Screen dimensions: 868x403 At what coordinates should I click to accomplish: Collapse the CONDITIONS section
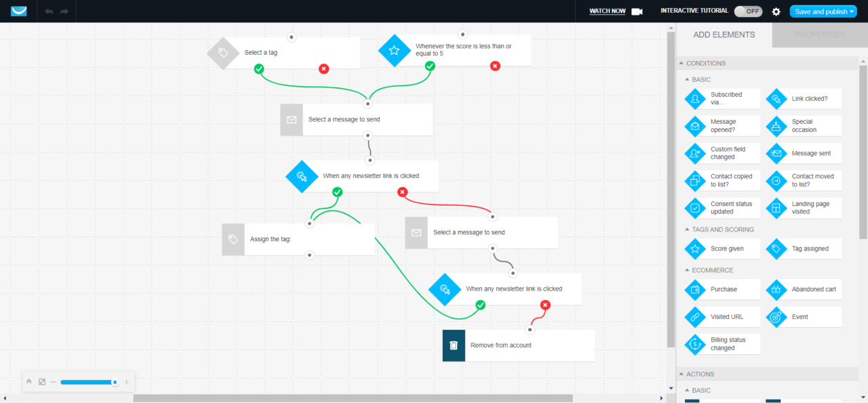click(x=682, y=63)
